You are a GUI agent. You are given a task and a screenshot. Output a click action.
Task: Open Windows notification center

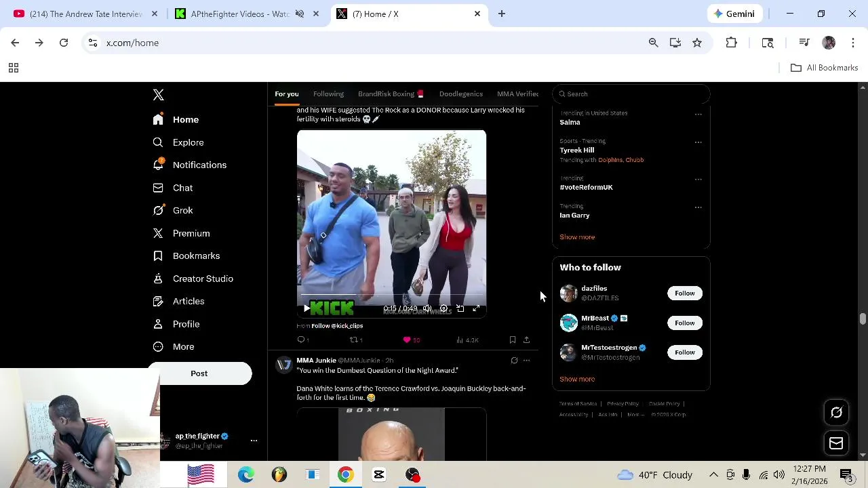[846, 474]
